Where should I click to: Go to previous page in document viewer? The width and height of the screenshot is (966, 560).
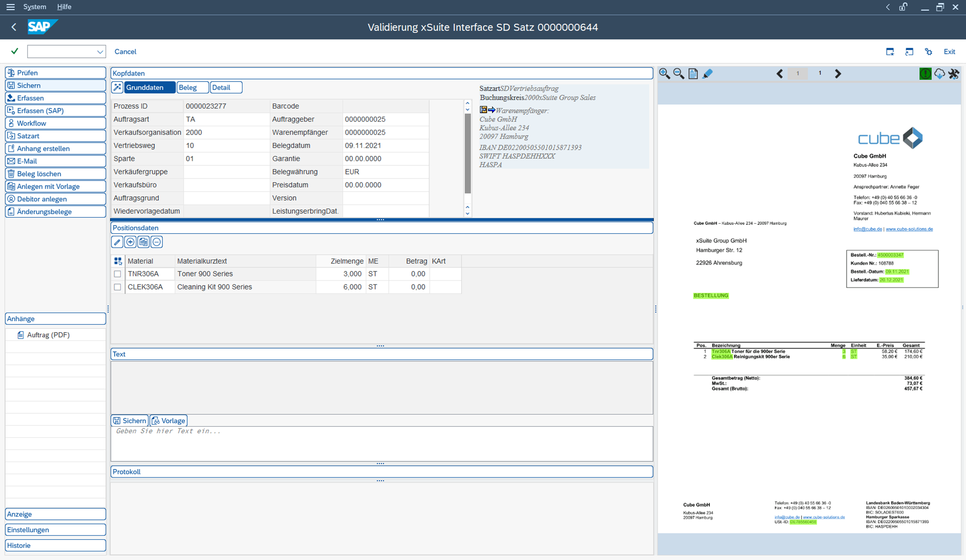[x=779, y=74]
